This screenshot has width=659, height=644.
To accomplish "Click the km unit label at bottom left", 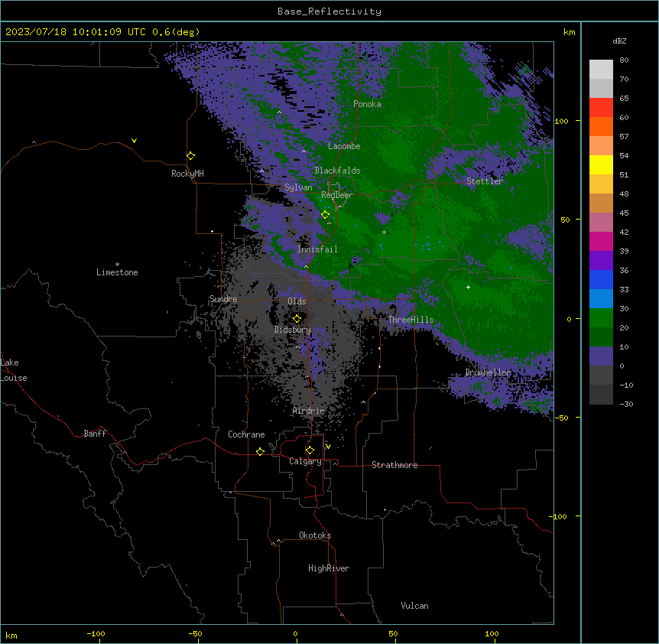I will click(11, 636).
